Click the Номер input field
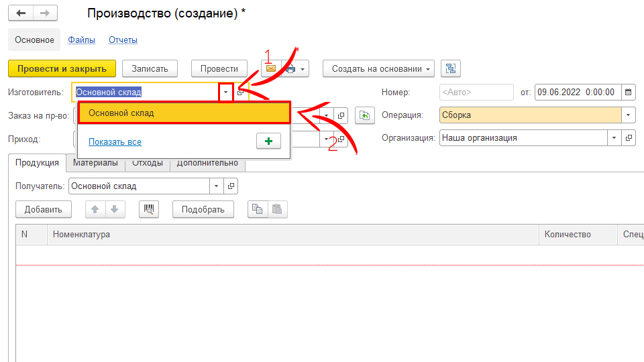 pos(476,93)
